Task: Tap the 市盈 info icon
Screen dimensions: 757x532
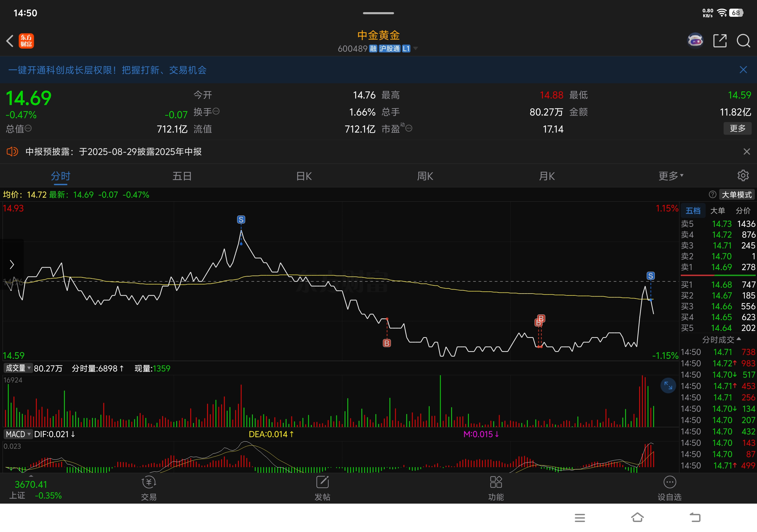Action: click(409, 128)
